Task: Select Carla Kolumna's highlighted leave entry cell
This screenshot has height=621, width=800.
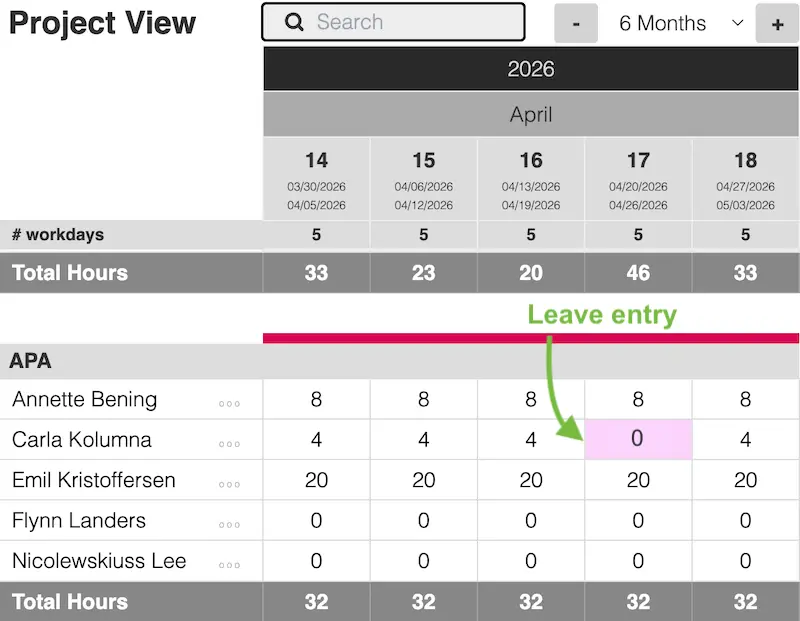Action: coord(638,439)
